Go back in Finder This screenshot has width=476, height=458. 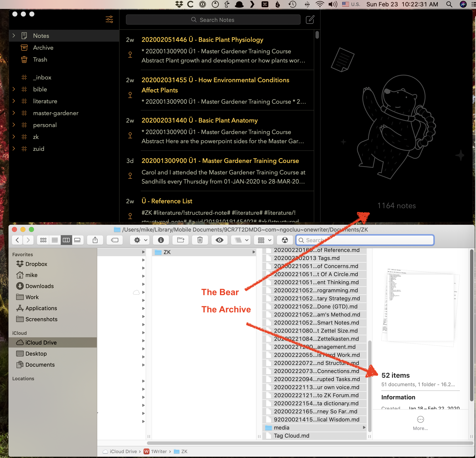(x=17, y=240)
